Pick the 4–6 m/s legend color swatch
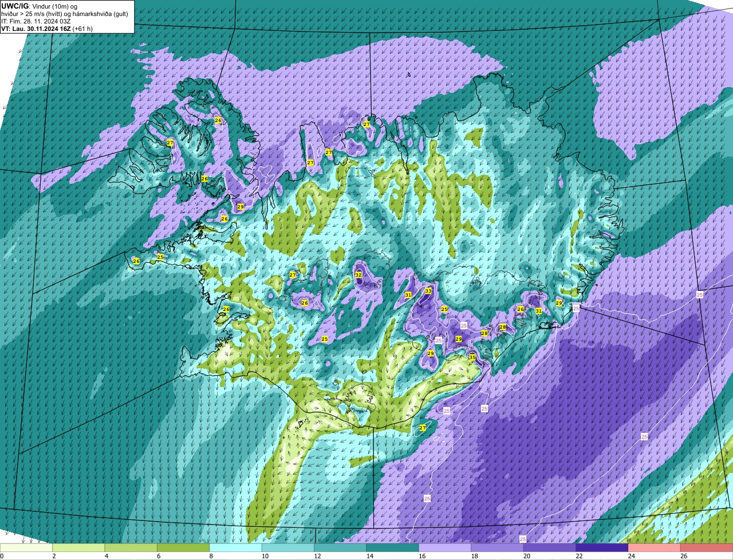Image resolution: width=733 pixels, height=560 pixels. pyautogui.click(x=131, y=548)
